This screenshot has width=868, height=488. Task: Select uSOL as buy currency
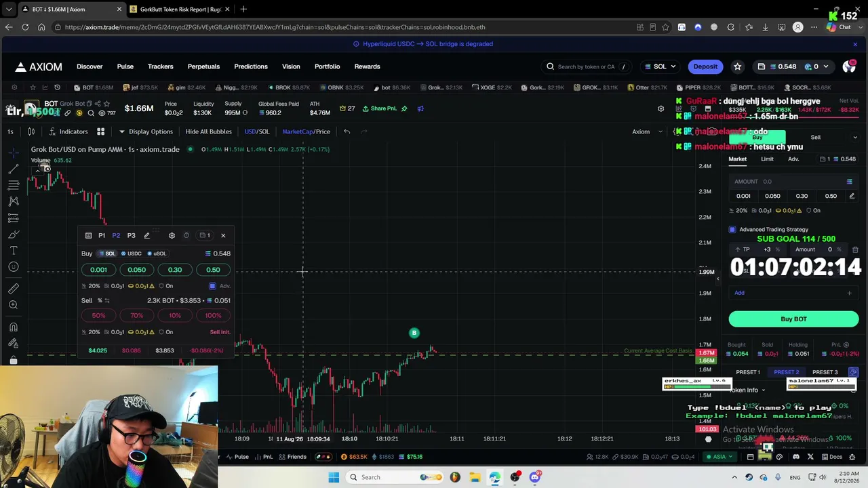(x=156, y=253)
